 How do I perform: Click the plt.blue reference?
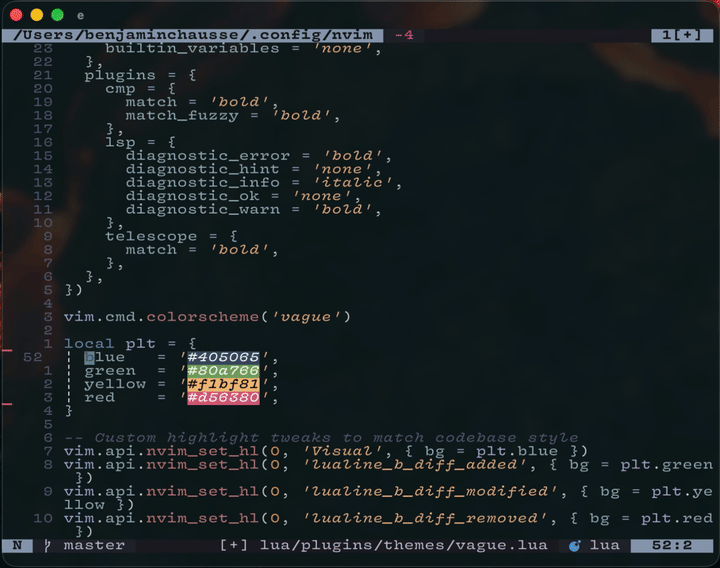pyautogui.click(x=517, y=451)
